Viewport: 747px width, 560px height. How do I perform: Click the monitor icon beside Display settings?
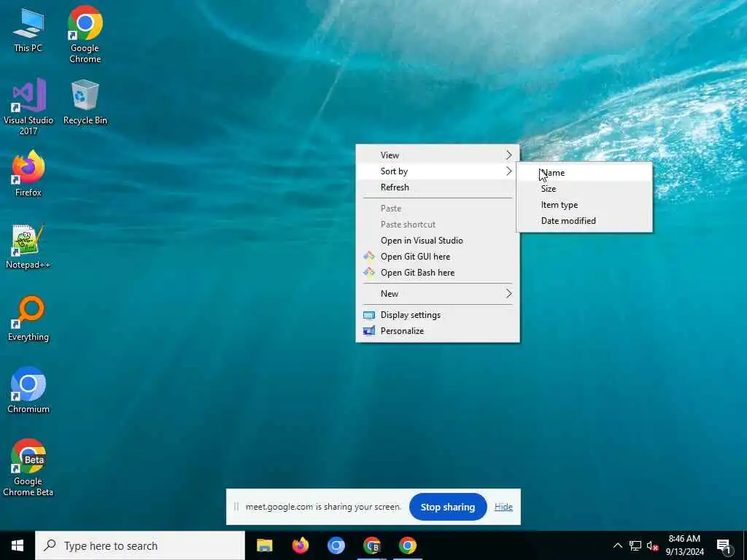[368, 315]
